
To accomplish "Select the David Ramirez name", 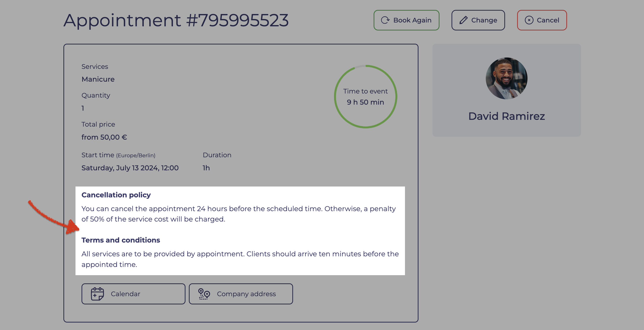I will [x=507, y=116].
